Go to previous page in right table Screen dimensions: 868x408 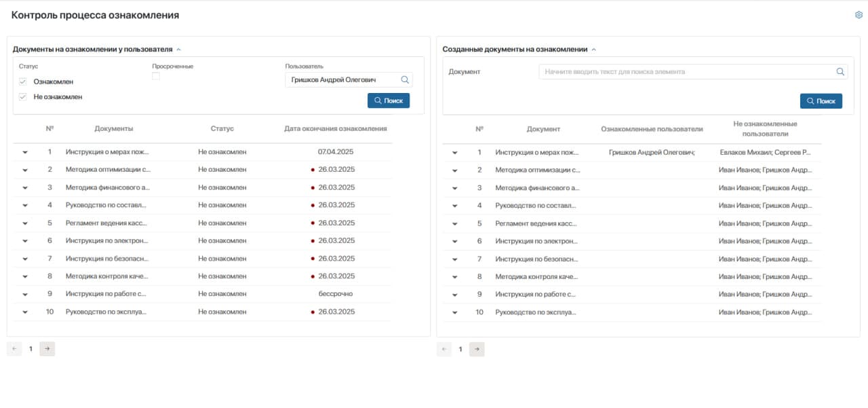coord(444,349)
